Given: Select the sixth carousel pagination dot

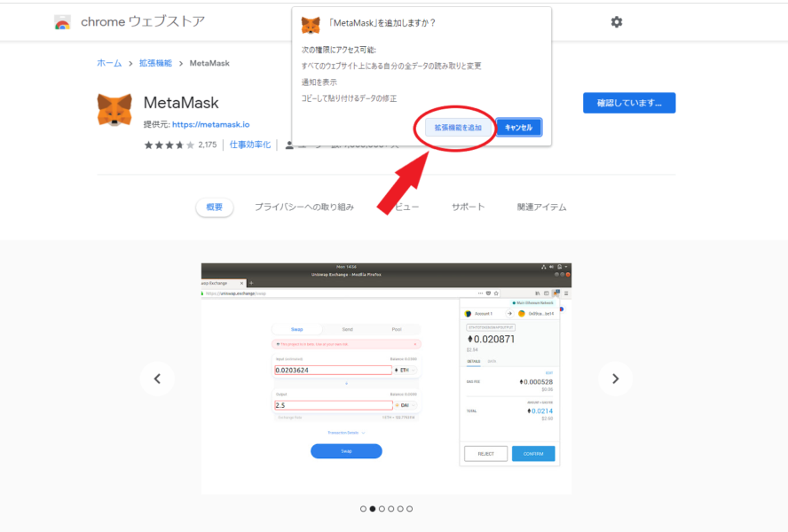Looking at the screenshot, I should [410, 509].
